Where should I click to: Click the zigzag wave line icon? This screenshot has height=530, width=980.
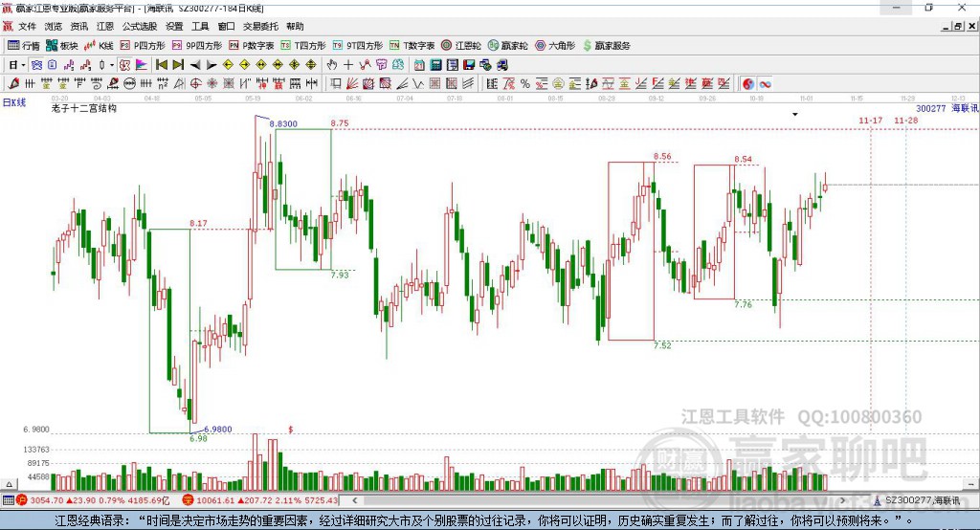417,83
